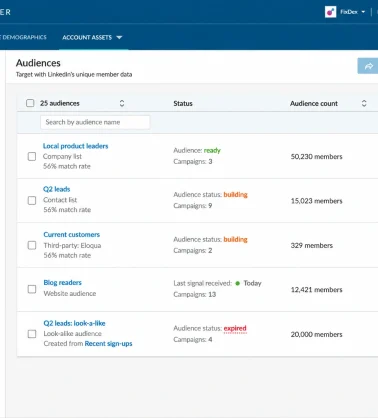Click the 'building' status for Q2 leads
The height and width of the screenshot is (418, 378).
point(235,195)
